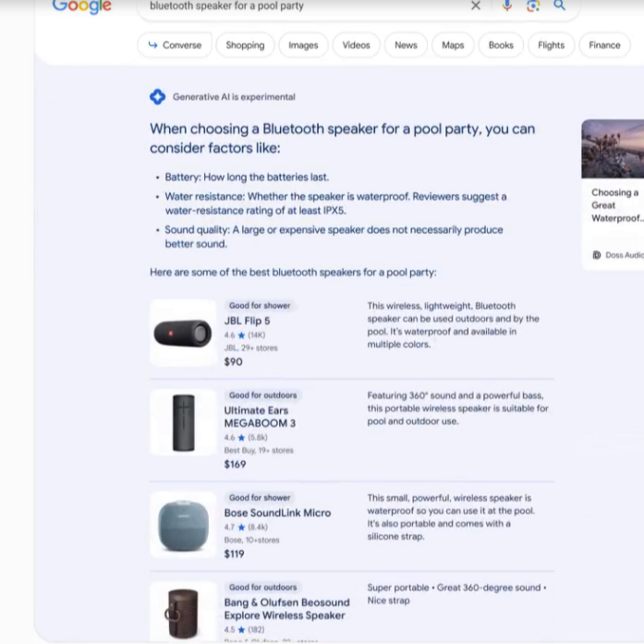Go to the Maps tab
Image resolution: width=644 pixels, height=644 pixels.
coord(453,45)
